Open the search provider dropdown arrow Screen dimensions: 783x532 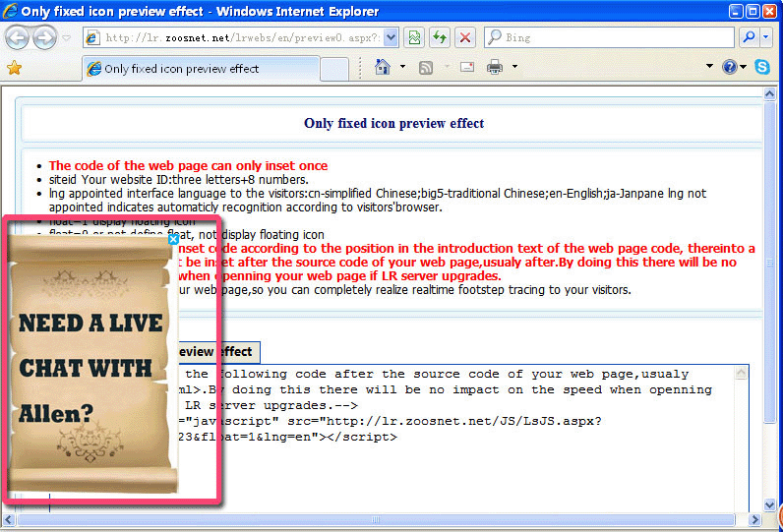coord(766,37)
